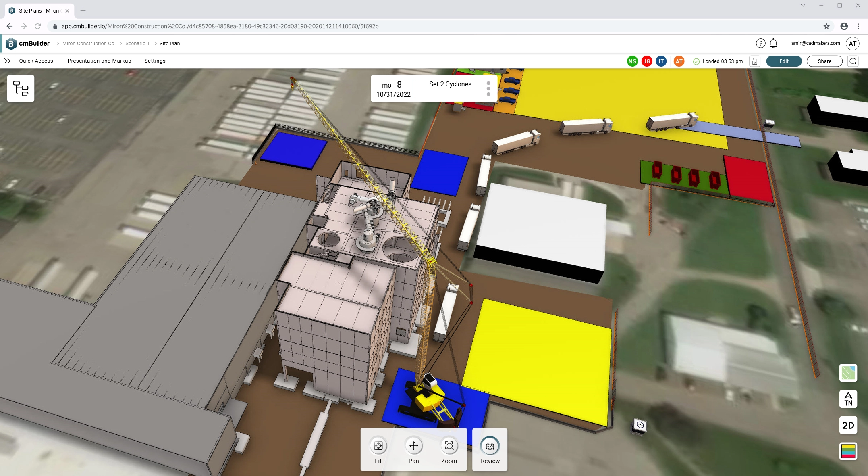
Task: Open the color legend swatch
Action: pyautogui.click(x=848, y=452)
